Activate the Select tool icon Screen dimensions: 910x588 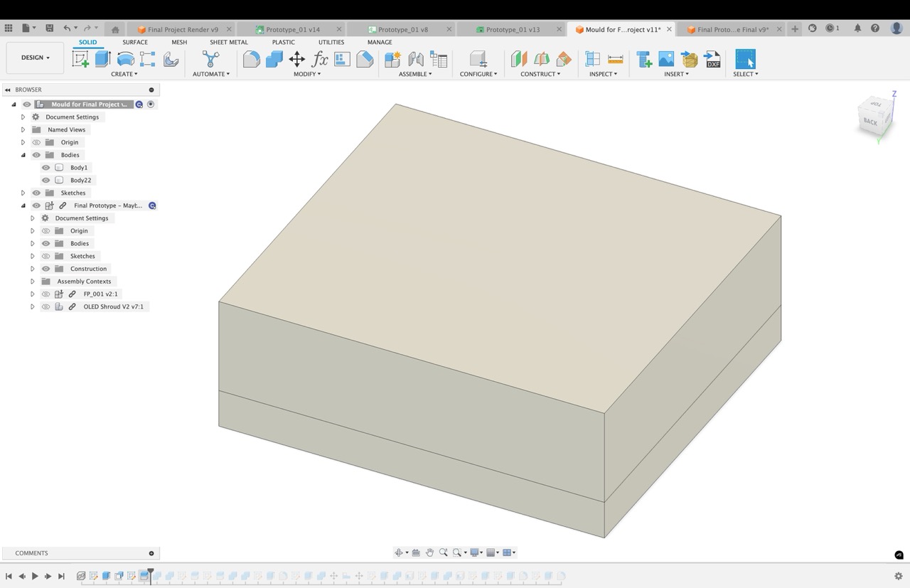(x=745, y=59)
